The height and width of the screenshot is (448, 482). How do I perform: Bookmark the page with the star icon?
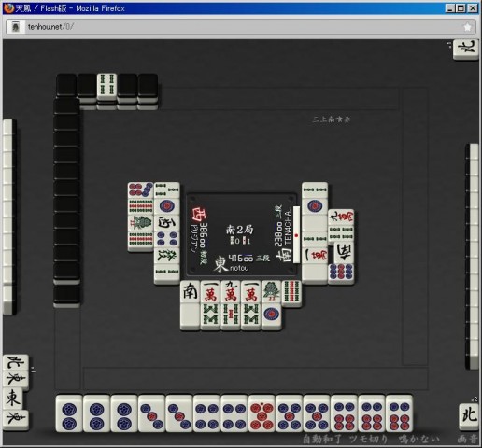tap(467, 27)
